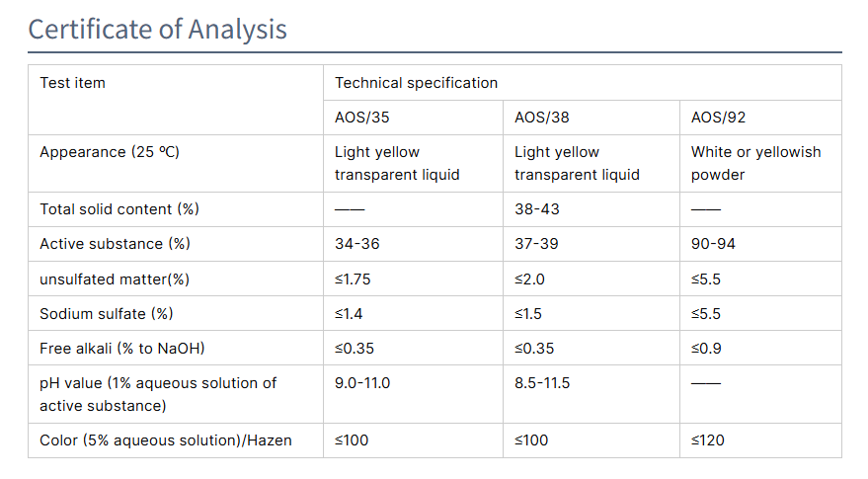The image size is (868, 479).
Task: Click the AOS/35 column header
Action: pyautogui.click(x=361, y=118)
